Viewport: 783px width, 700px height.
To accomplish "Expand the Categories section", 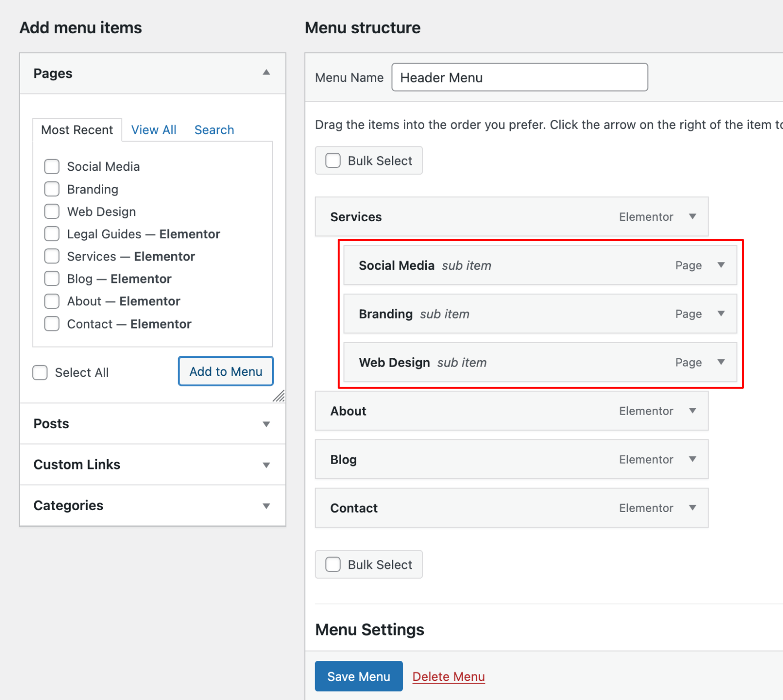I will click(266, 506).
